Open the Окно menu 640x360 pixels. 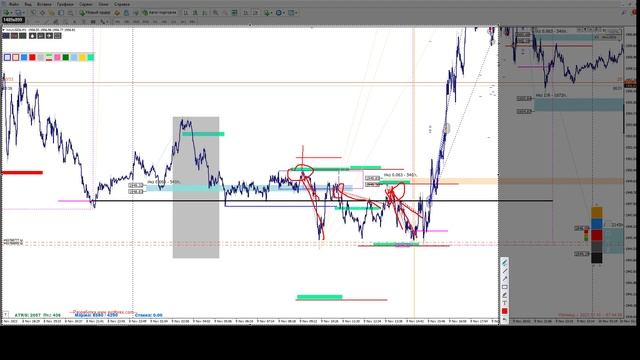pyautogui.click(x=104, y=4)
